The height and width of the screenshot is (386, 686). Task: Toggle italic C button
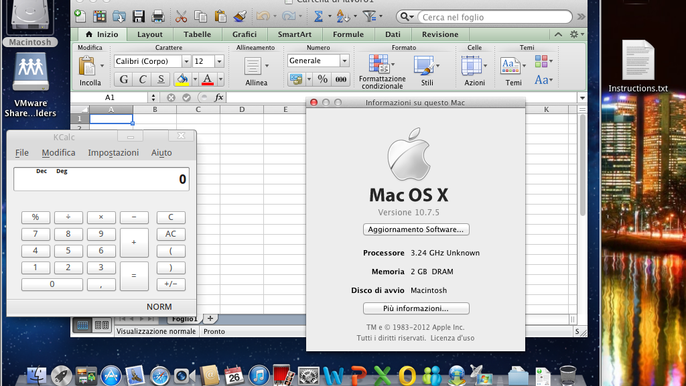[142, 79]
